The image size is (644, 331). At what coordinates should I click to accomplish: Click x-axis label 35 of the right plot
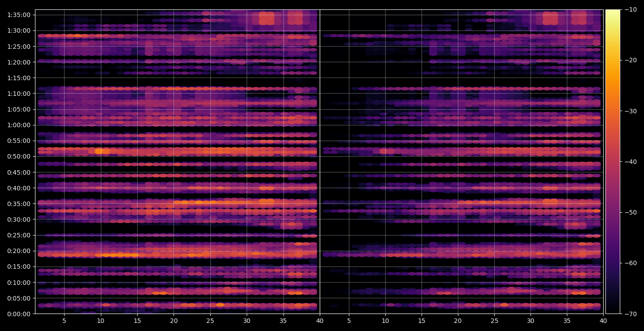click(568, 321)
